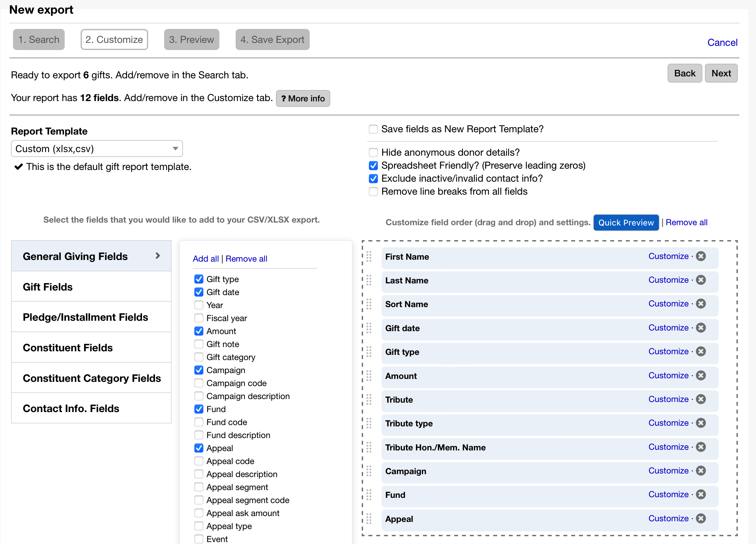Viewport: 756px width, 544px height.
Task: Remove the Tribute type field
Action: [x=701, y=423]
